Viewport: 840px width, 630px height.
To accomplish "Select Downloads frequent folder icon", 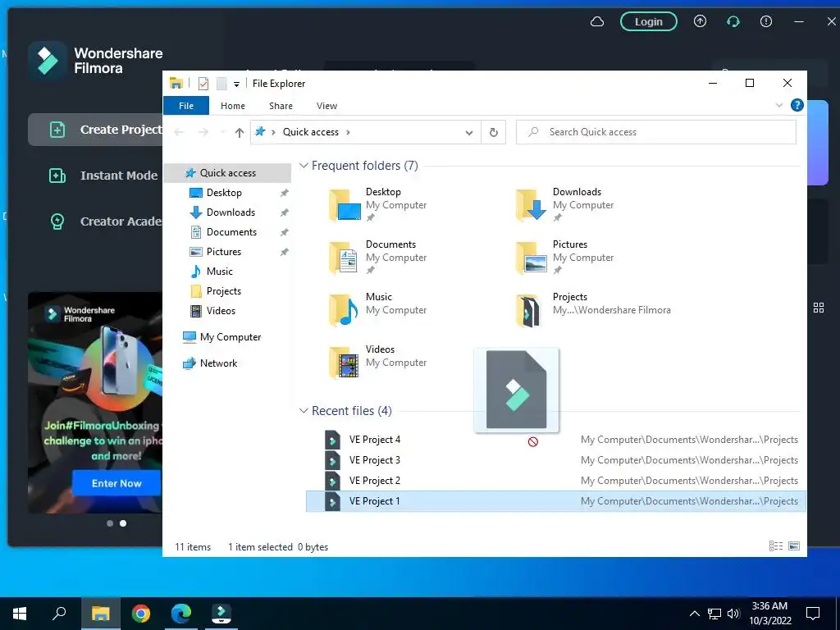I will 532,204.
